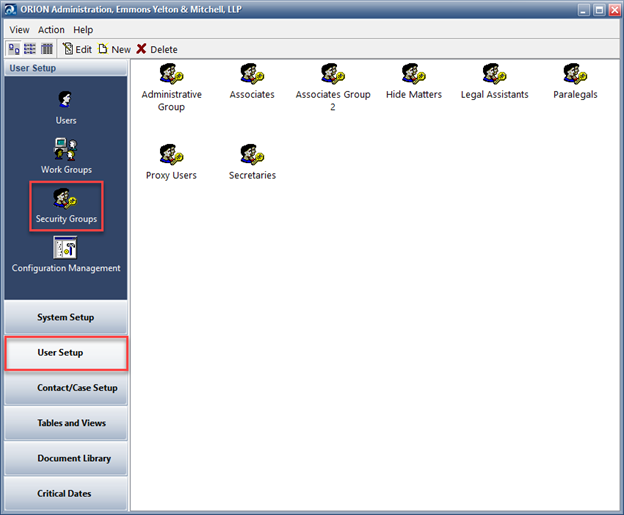
Task: Open the View menu
Action: coord(19,30)
